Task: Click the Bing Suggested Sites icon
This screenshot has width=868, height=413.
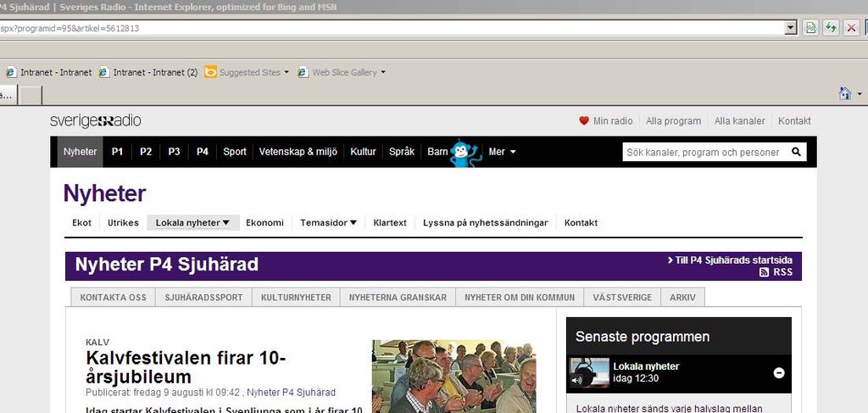Action: pyautogui.click(x=210, y=72)
